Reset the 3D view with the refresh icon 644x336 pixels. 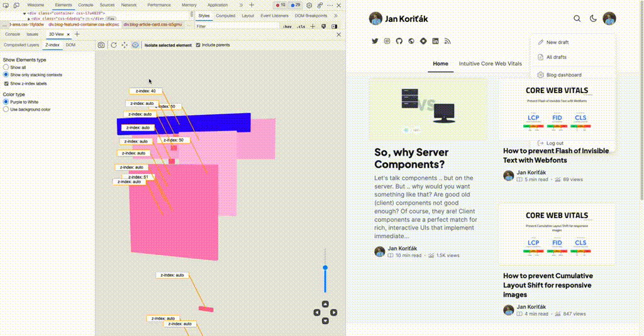coord(114,45)
